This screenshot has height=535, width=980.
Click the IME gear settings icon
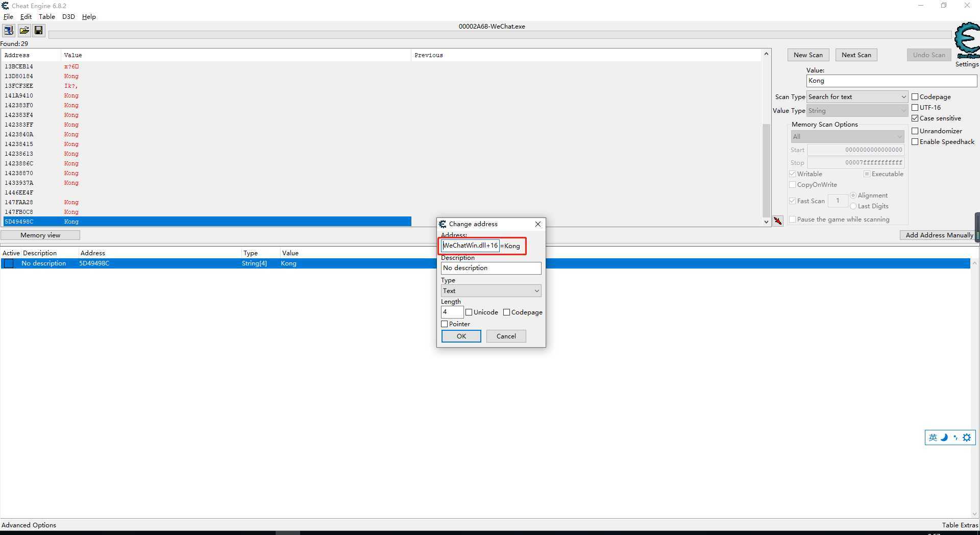[967, 437]
